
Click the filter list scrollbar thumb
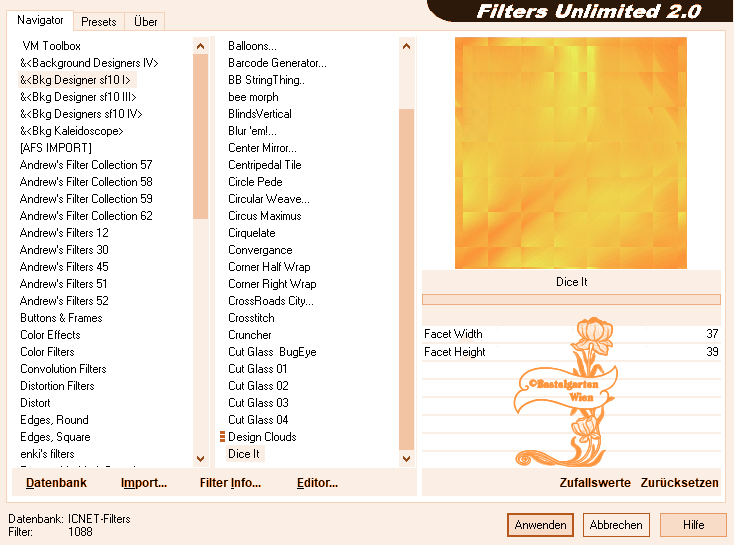[406, 280]
